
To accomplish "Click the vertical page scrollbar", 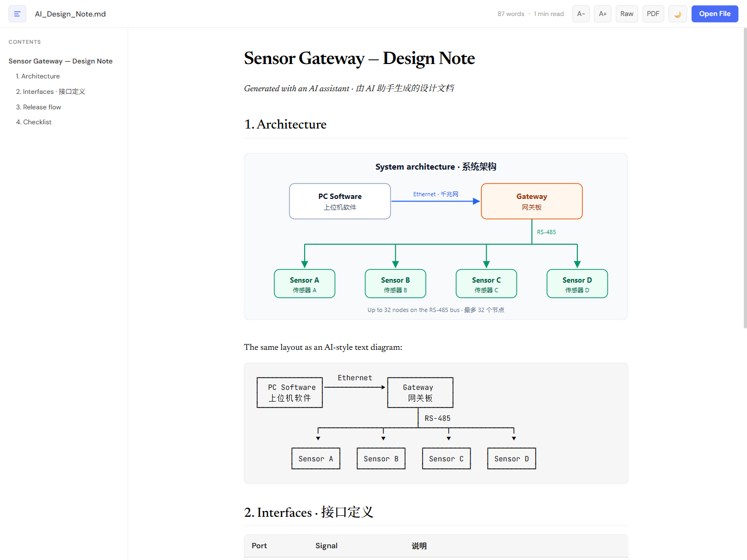I will tap(745, 179).
